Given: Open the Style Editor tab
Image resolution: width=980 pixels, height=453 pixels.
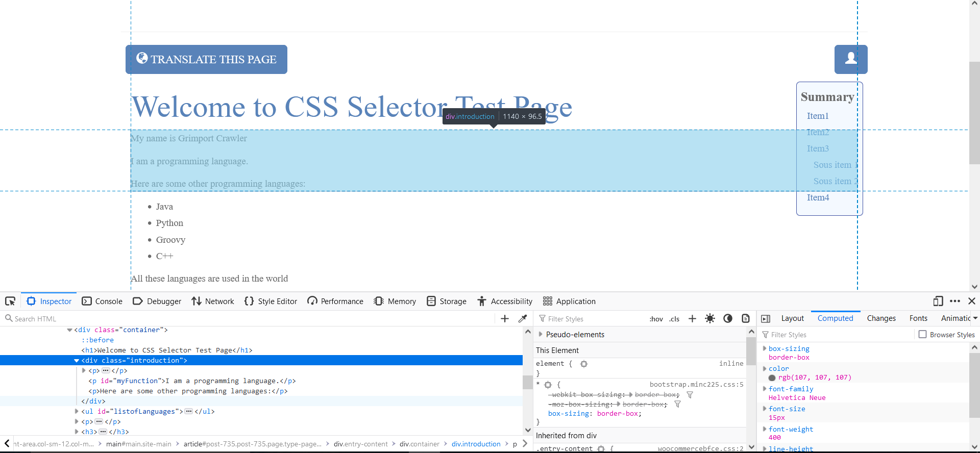Looking at the screenshot, I should click(x=271, y=301).
